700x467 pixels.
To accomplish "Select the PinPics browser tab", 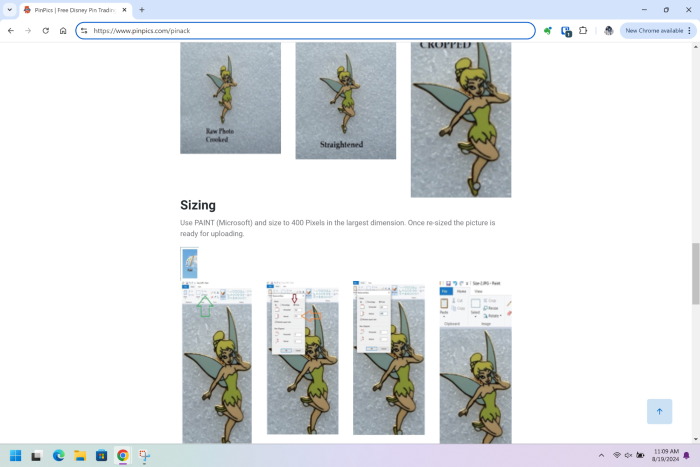I will [x=74, y=10].
